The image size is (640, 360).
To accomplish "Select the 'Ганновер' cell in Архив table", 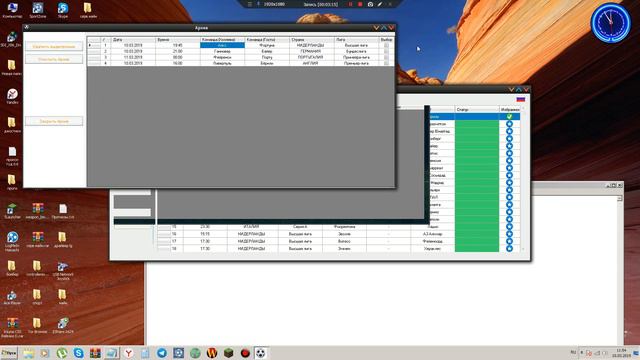I will [222, 51].
